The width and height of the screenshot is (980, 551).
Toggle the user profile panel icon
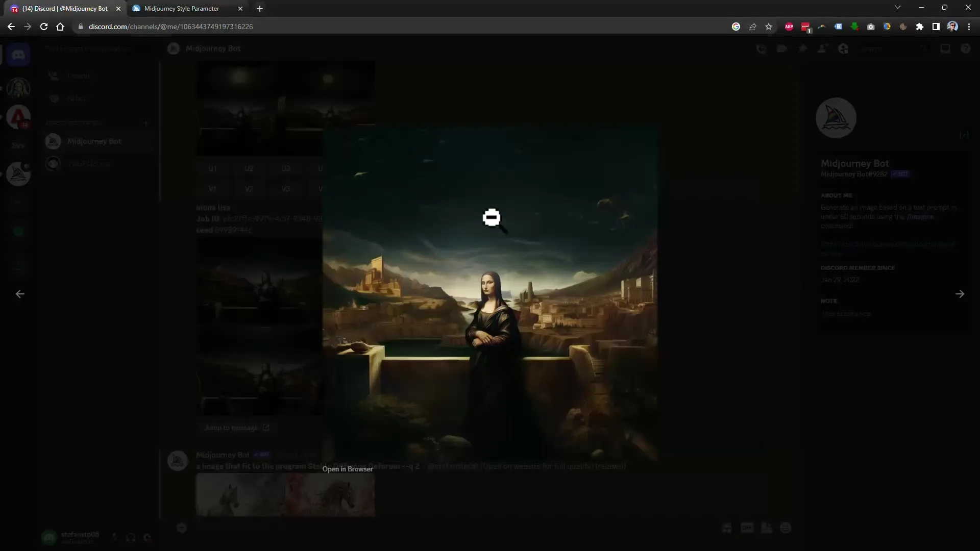click(x=843, y=48)
